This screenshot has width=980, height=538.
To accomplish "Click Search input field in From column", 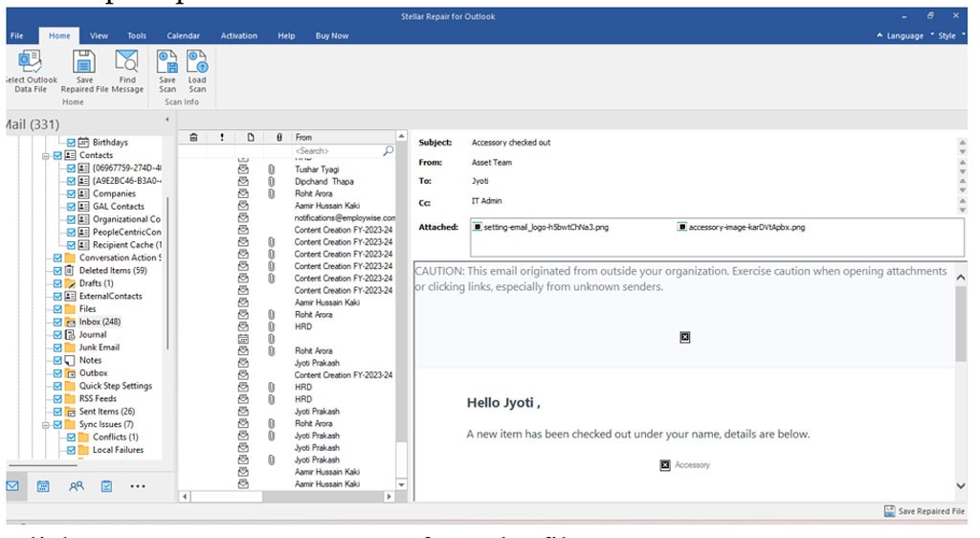I will point(338,150).
